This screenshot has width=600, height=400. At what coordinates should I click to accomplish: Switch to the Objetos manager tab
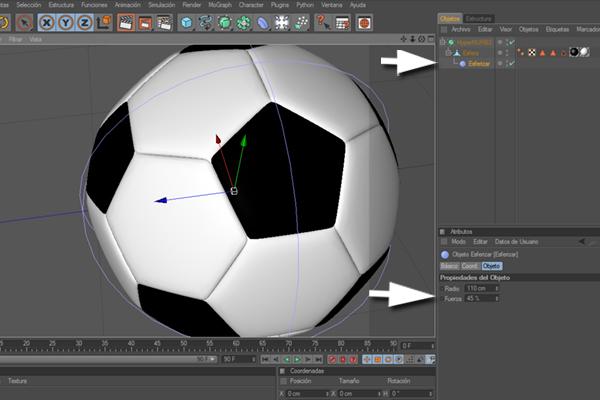450,18
